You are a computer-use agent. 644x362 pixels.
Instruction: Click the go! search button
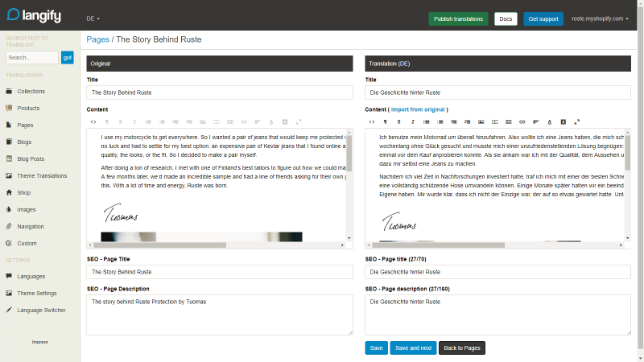(x=68, y=57)
